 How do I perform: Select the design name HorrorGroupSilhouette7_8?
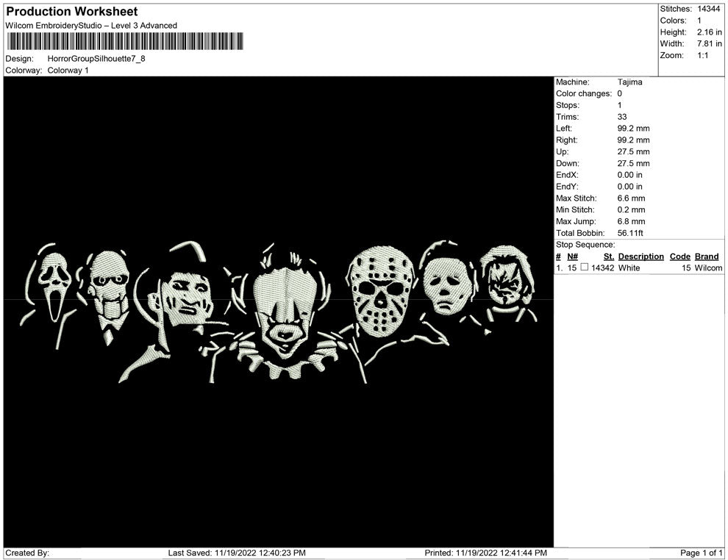pyautogui.click(x=96, y=59)
